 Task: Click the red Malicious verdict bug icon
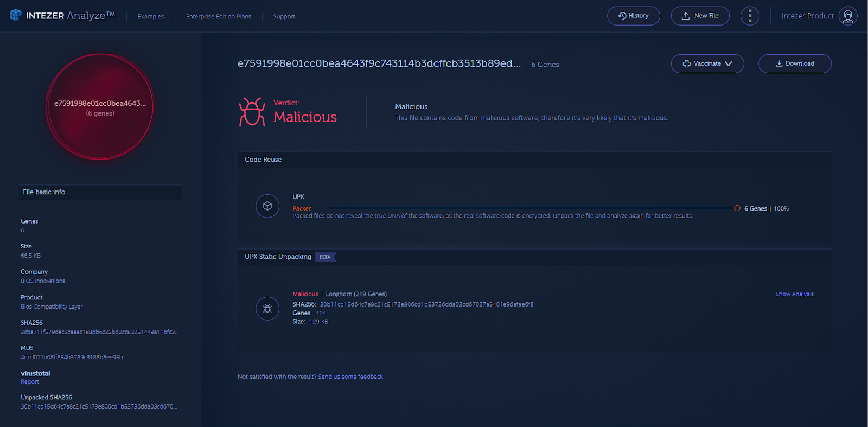point(252,112)
